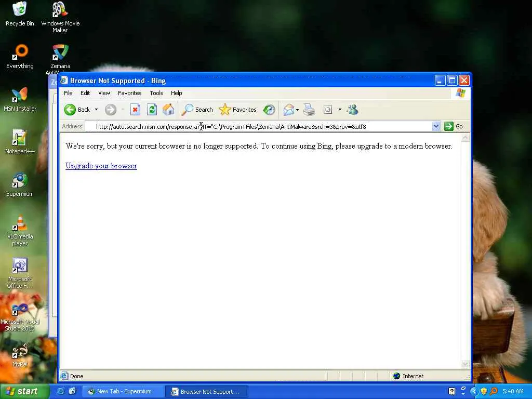Expand the Mail dropdown arrow

(298, 110)
